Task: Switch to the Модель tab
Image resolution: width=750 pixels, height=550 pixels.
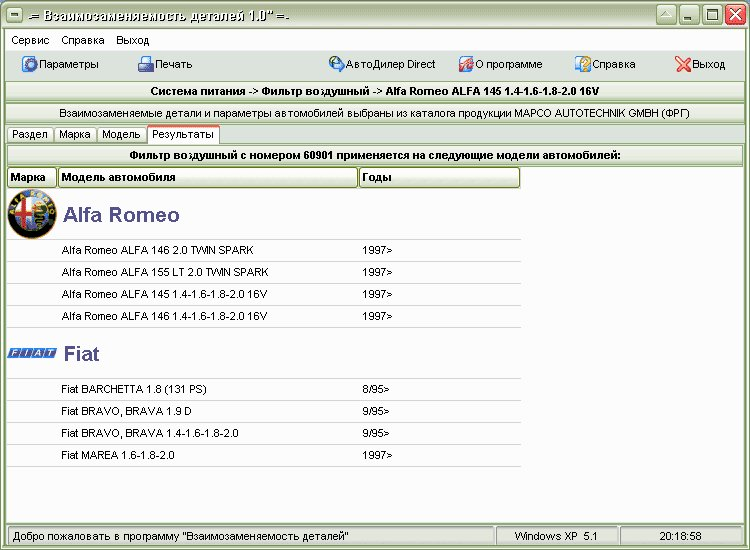Action: pos(121,134)
